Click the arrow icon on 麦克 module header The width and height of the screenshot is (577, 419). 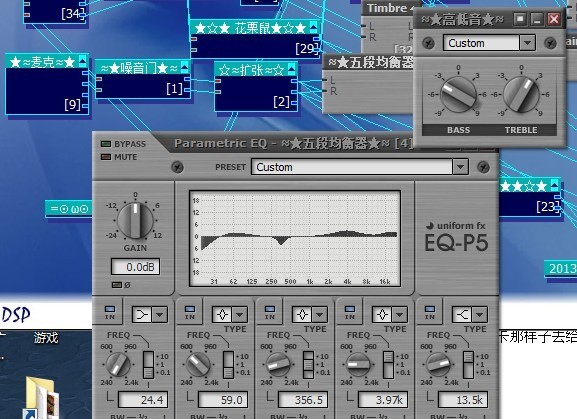tap(82, 61)
